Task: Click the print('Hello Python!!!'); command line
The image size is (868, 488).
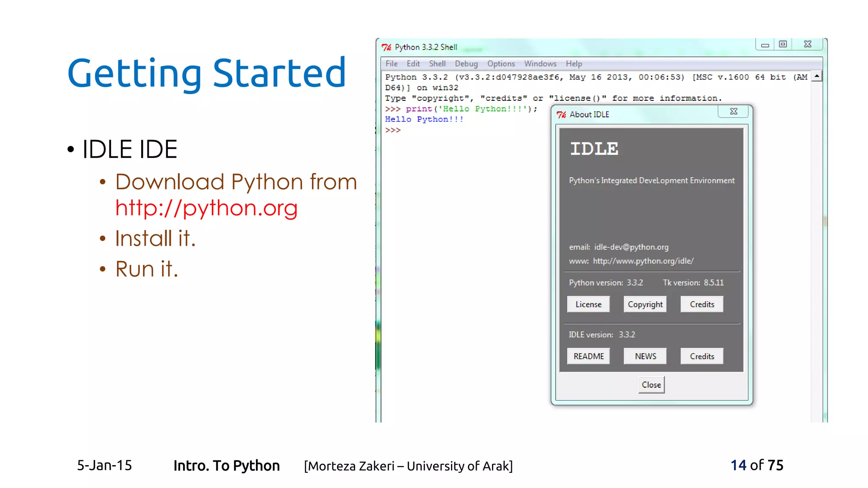Action: pyautogui.click(x=461, y=109)
